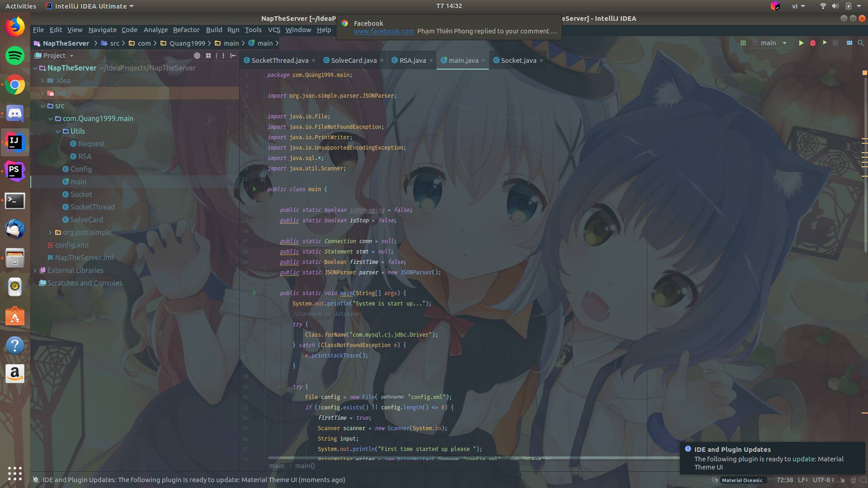Switch to the SocketThread.java tab
The width and height of the screenshot is (868, 488).
point(279,60)
